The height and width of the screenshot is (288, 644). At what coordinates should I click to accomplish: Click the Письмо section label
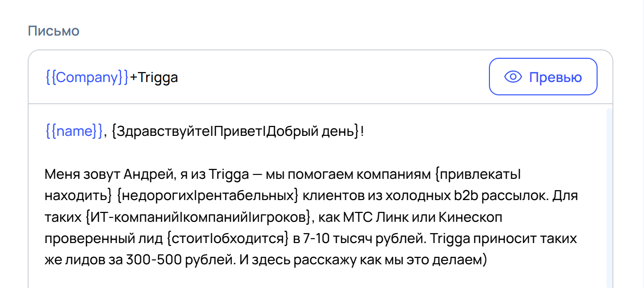click(x=54, y=31)
